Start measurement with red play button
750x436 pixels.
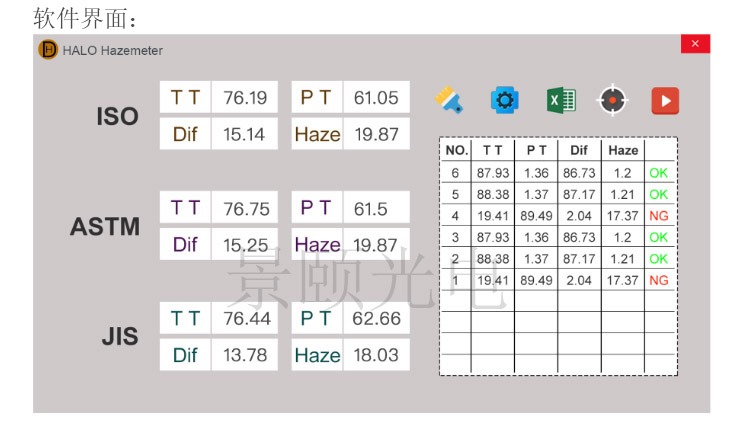point(665,101)
